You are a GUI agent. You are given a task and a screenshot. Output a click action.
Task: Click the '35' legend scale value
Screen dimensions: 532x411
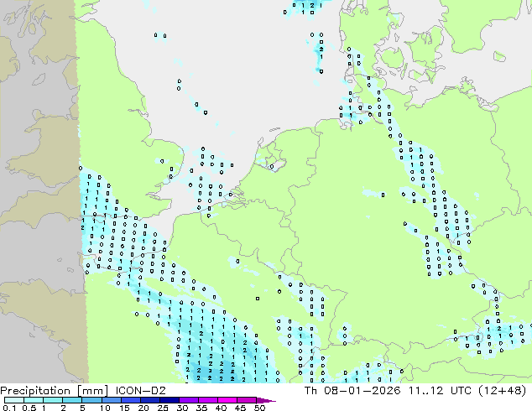click(201, 408)
